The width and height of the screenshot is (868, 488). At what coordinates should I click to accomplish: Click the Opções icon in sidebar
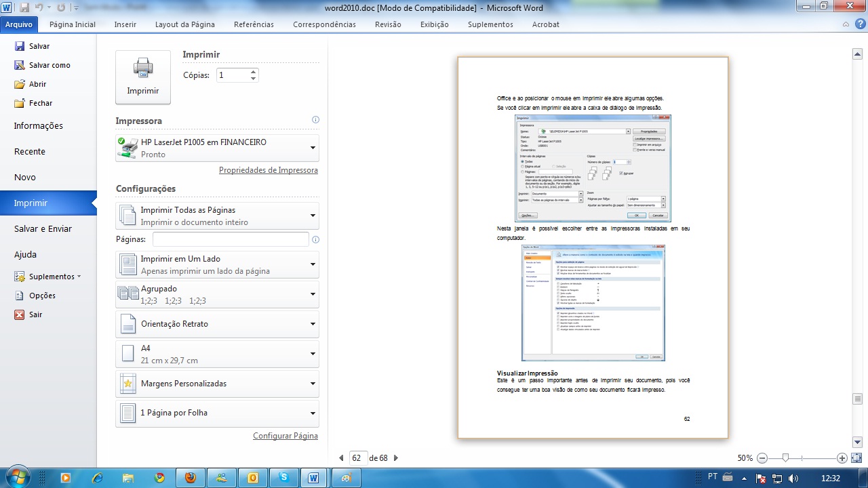(x=20, y=296)
